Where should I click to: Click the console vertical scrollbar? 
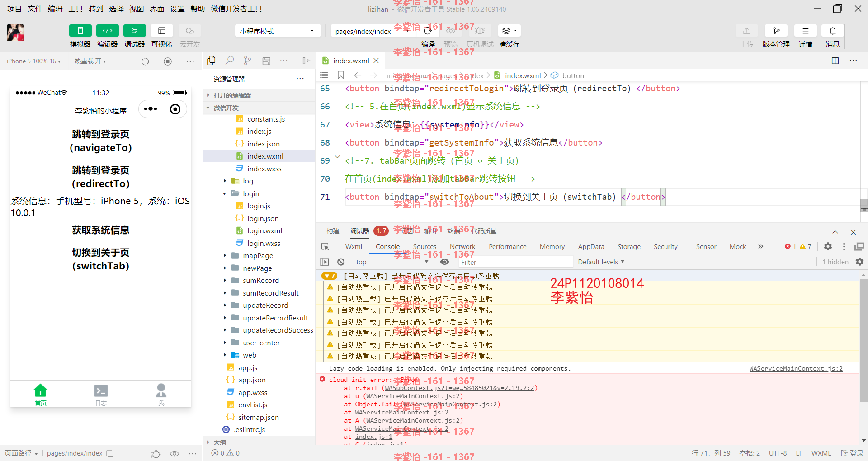pyautogui.click(x=863, y=341)
